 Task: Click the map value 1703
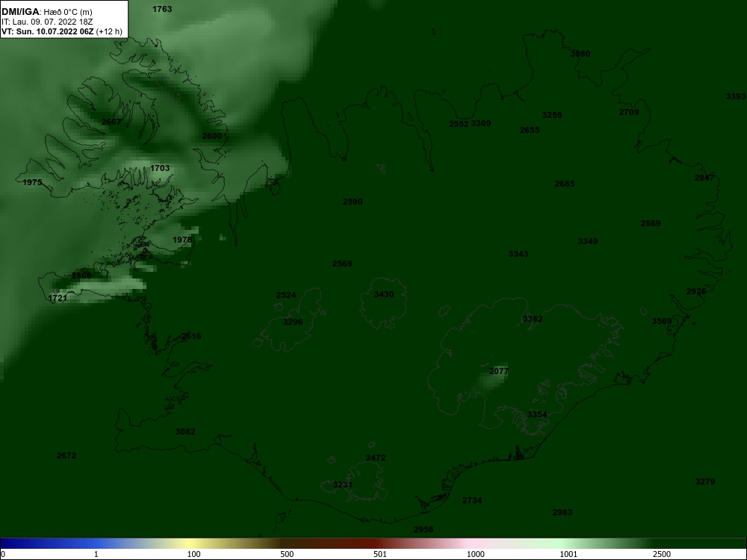(x=160, y=168)
